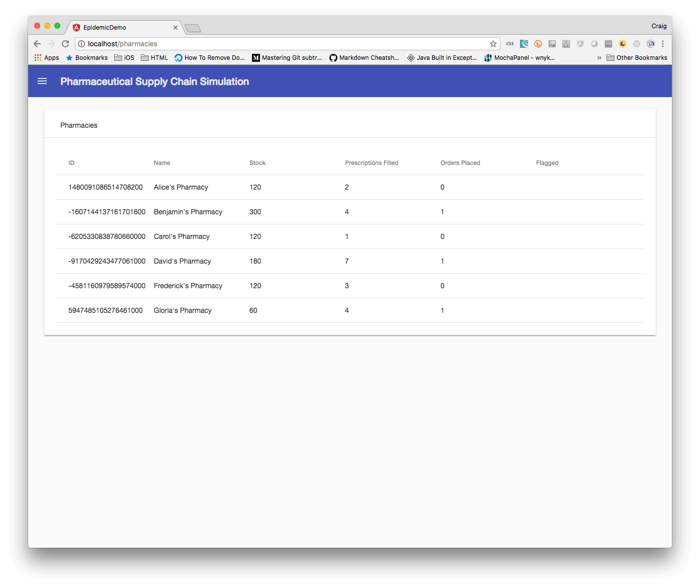Image resolution: width=700 pixels, height=588 pixels.
Task: Select the Alice's Pharmacy name cell
Action: (x=181, y=187)
